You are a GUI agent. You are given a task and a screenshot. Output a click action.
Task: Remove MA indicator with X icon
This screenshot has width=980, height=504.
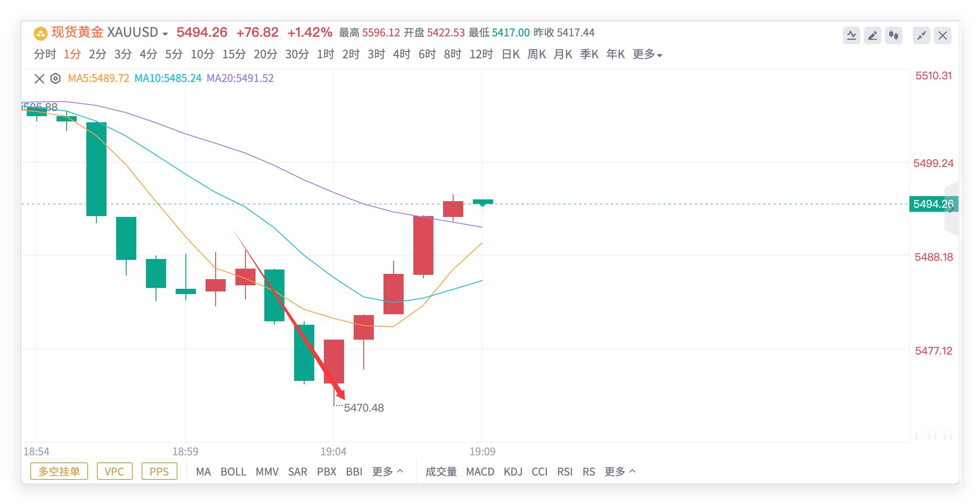39,78
